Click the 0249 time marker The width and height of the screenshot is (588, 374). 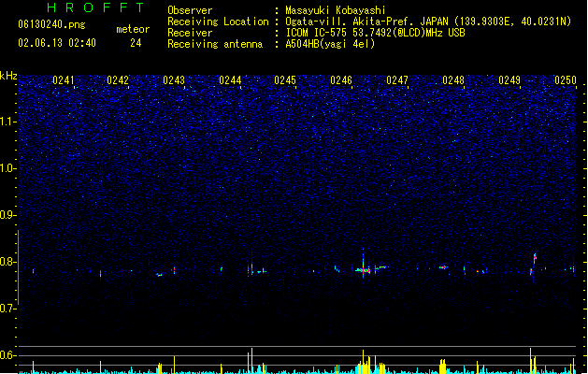coord(509,80)
